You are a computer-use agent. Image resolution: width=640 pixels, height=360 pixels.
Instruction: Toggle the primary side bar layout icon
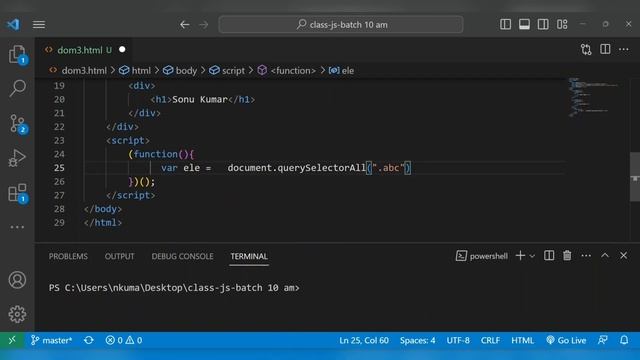tap(505, 24)
